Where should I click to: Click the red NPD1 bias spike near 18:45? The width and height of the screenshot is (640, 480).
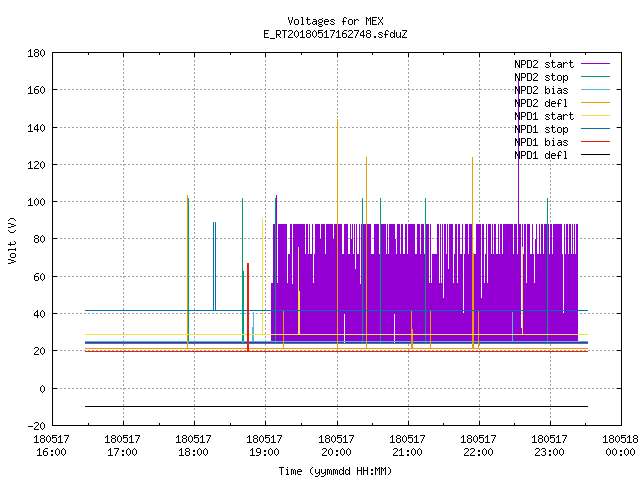(x=248, y=307)
